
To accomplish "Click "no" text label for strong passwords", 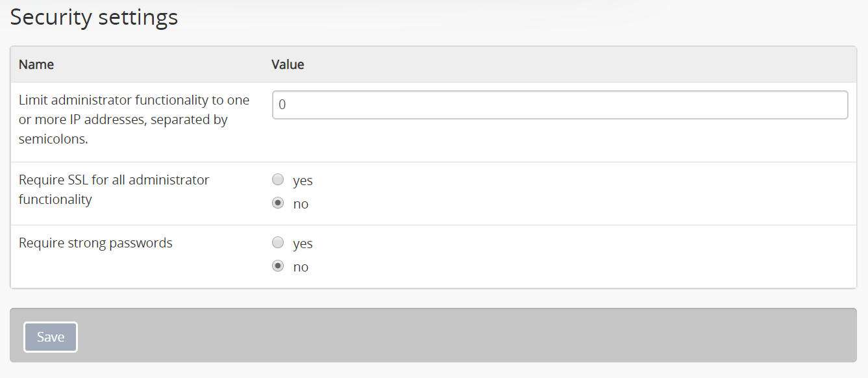I will [x=301, y=267].
